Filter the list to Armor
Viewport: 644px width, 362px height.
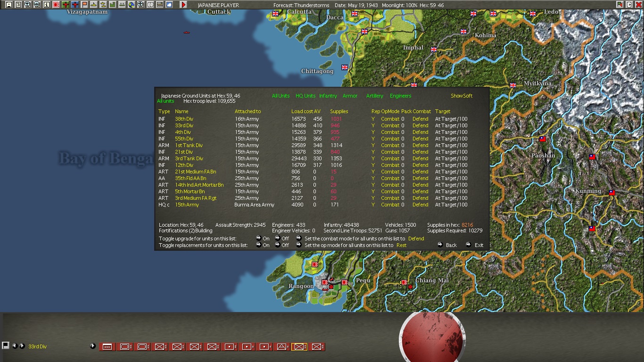click(x=350, y=96)
